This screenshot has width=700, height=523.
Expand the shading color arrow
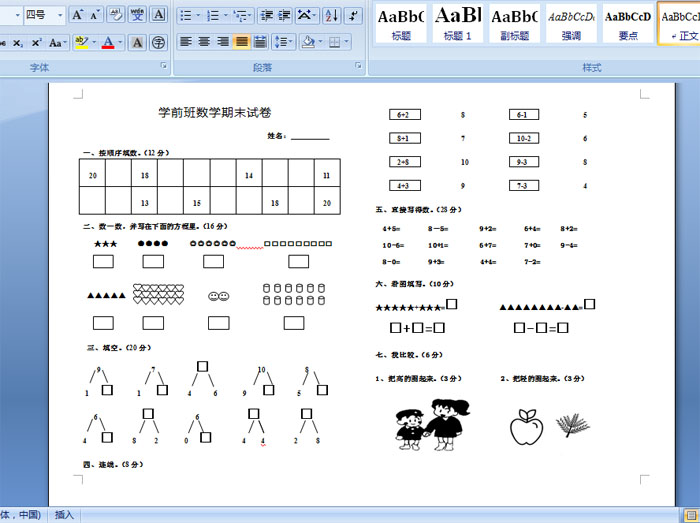(x=321, y=42)
